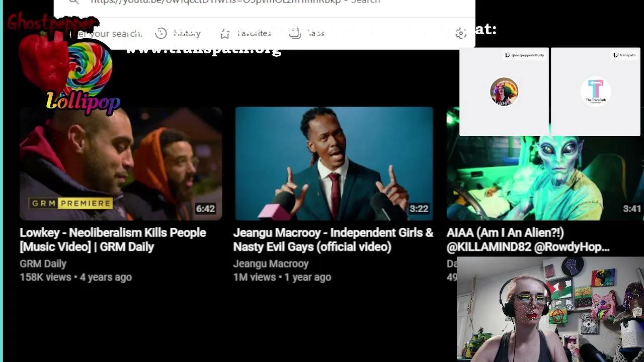Visit the Jeangu Macrooy channel name link
The image size is (644, 362).
[x=271, y=263]
